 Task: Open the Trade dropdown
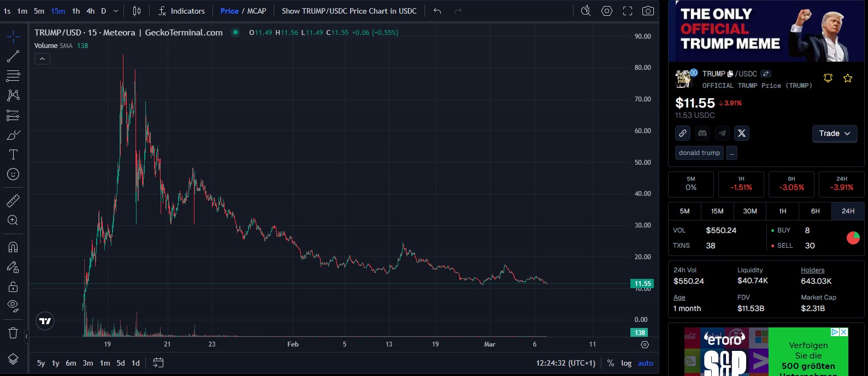834,133
